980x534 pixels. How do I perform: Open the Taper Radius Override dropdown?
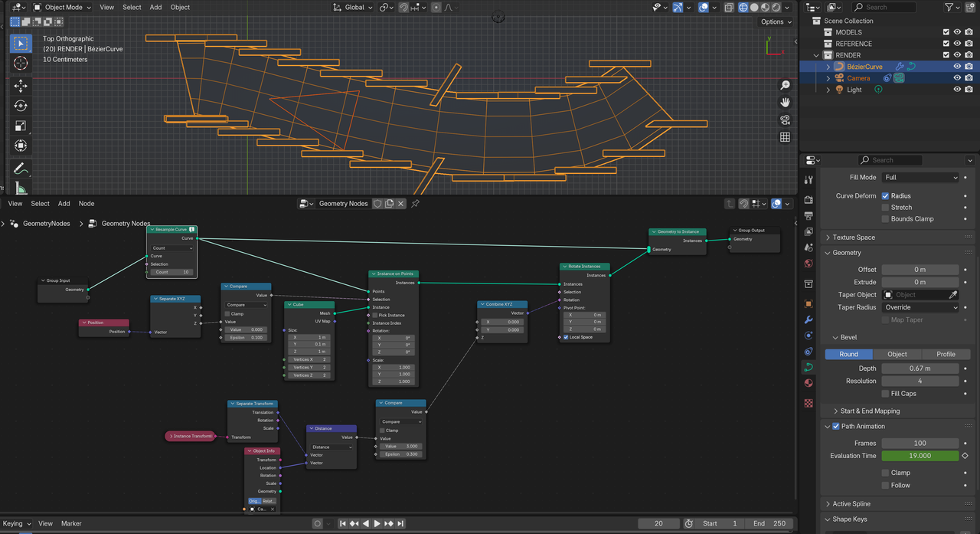[920, 307]
